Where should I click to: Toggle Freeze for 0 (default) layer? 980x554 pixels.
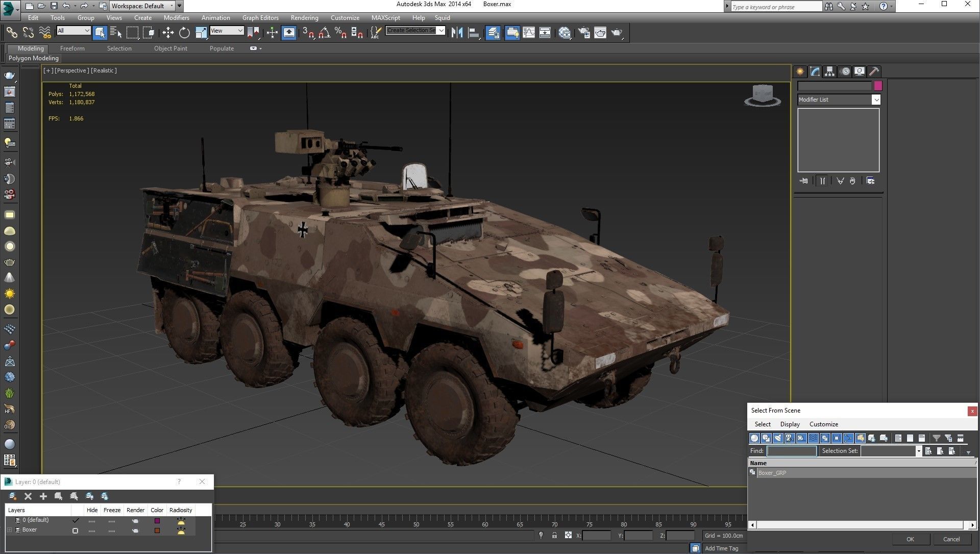(112, 521)
